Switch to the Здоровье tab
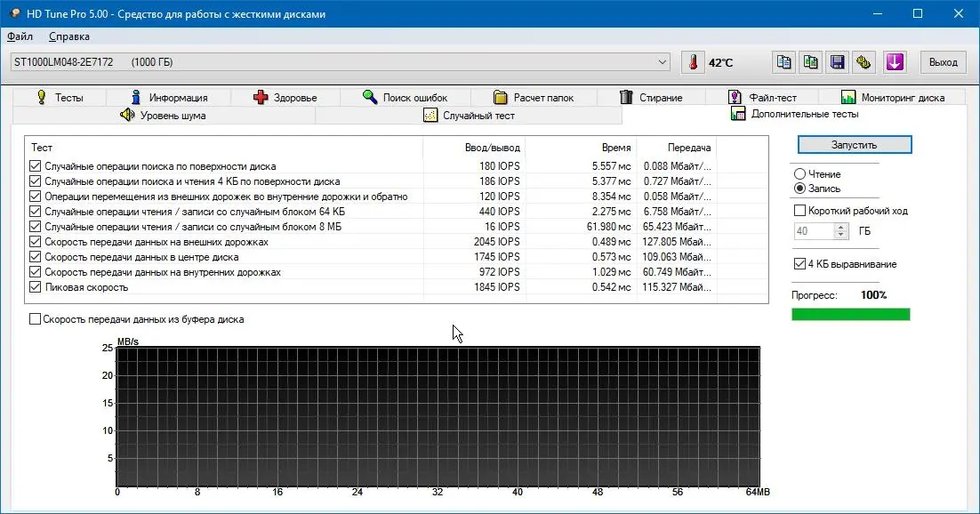 [285, 97]
